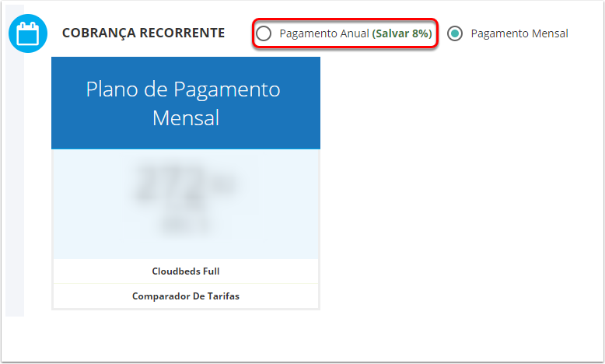
Task: Click the Plano de Pagamento Mensal header
Action: click(186, 103)
